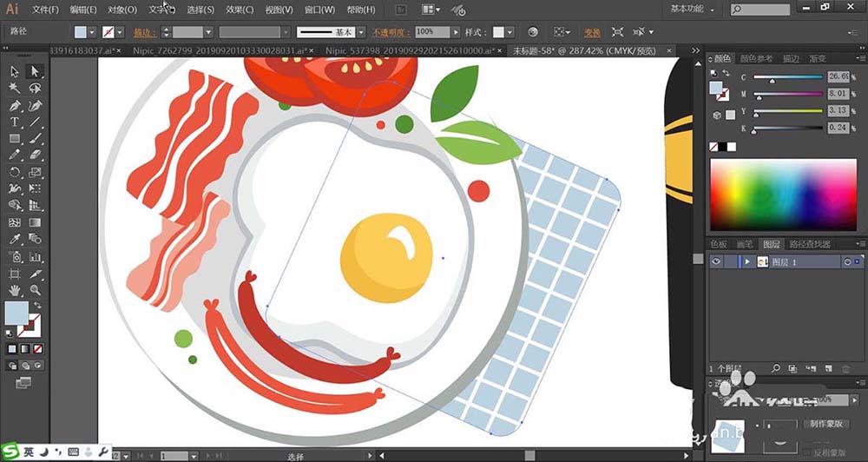Select the Eyedropper tool
The image size is (868, 462).
[x=15, y=239]
